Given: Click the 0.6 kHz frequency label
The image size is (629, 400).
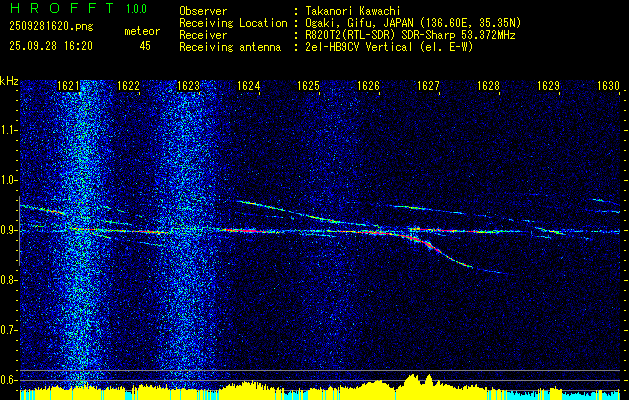Looking at the screenshot, I should pos(8,380).
